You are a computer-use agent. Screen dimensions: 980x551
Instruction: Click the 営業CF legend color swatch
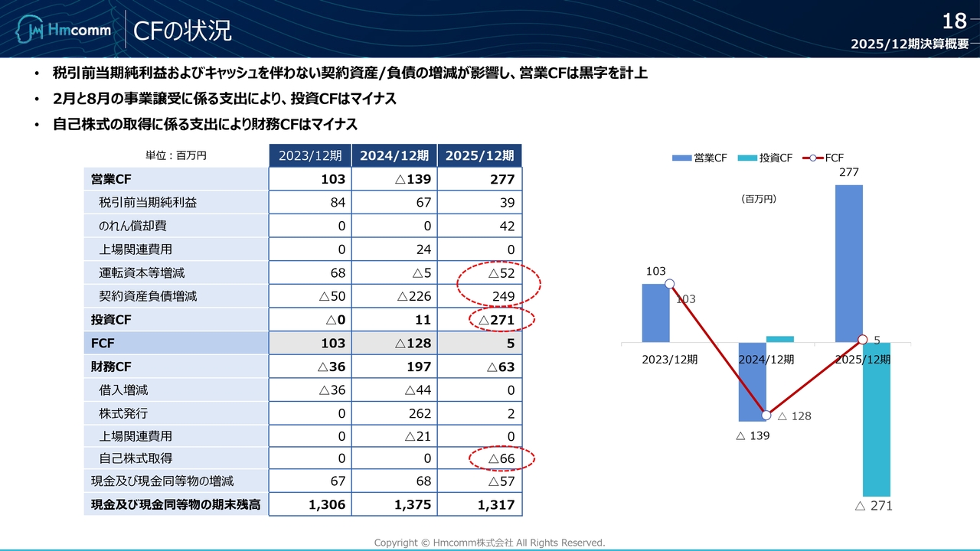tap(681, 158)
